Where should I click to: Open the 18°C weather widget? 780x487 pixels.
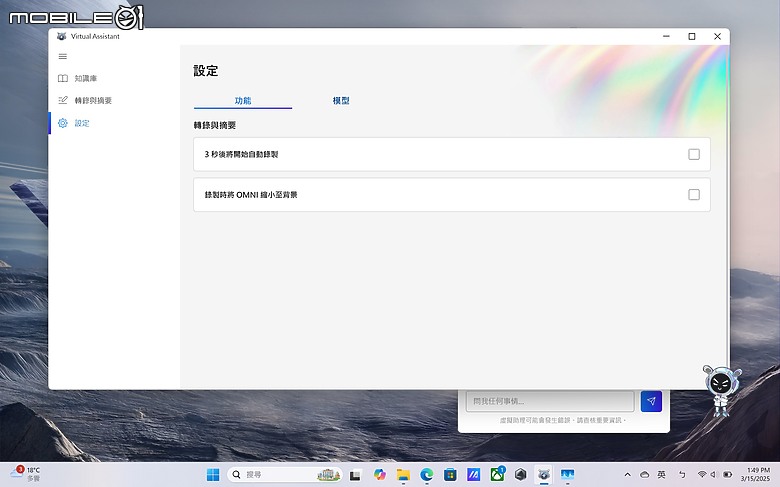pyautogui.click(x=26, y=474)
